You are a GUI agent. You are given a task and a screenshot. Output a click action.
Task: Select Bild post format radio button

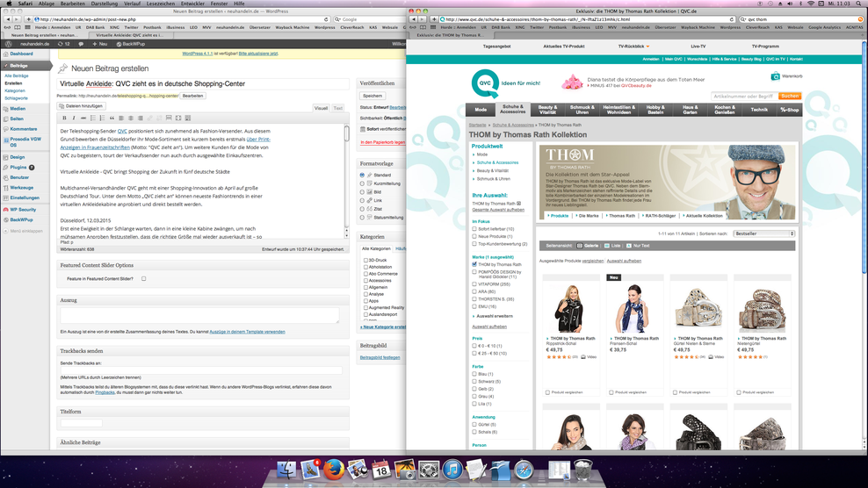(362, 192)
